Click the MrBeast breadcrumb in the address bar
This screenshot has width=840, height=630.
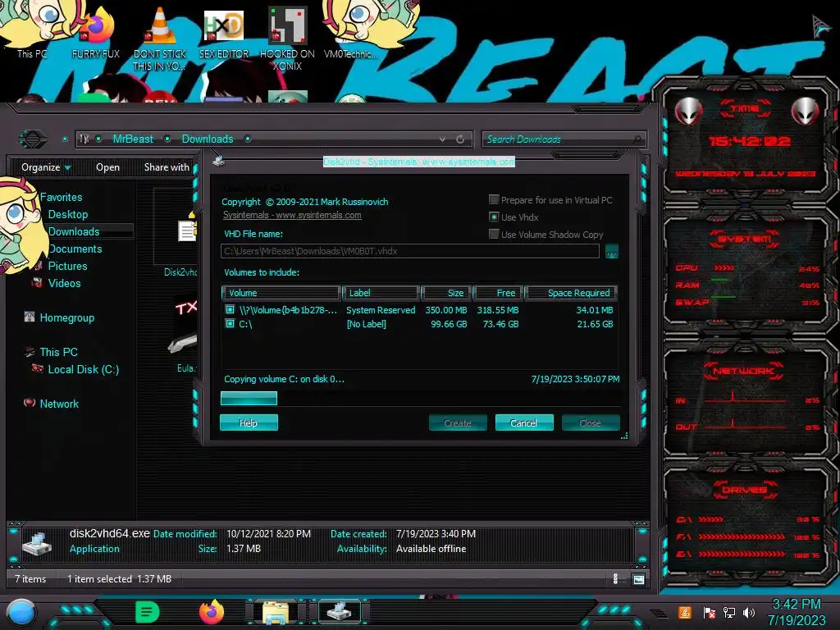coord(133,139)
